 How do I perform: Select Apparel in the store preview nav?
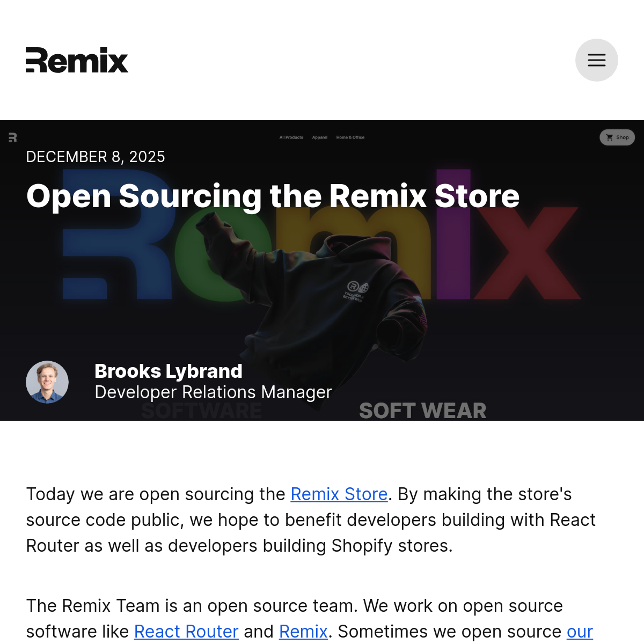click(319, 137)
